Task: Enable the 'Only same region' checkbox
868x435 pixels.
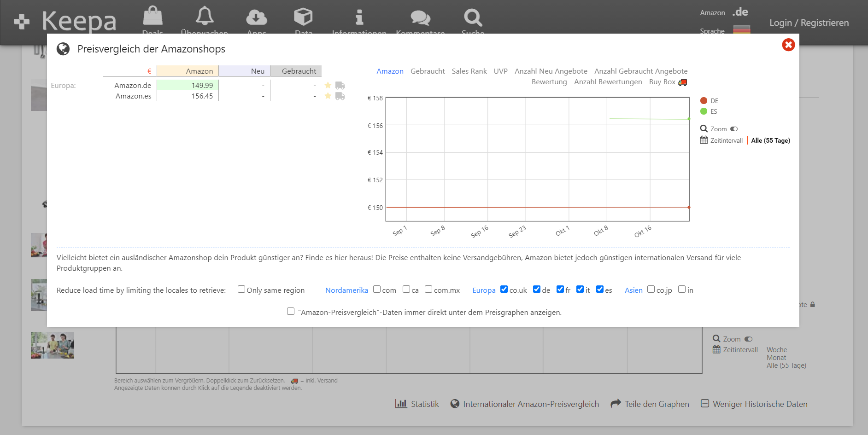Action: [241, 289]
